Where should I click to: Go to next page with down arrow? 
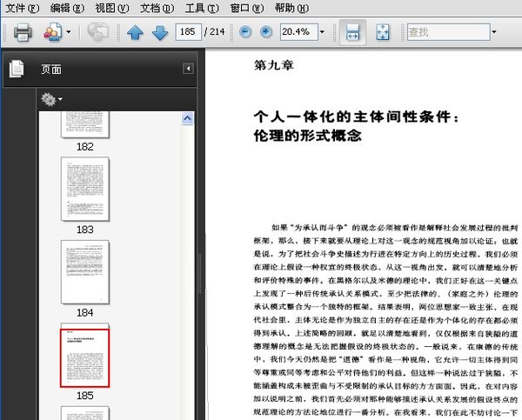(160, 33)
